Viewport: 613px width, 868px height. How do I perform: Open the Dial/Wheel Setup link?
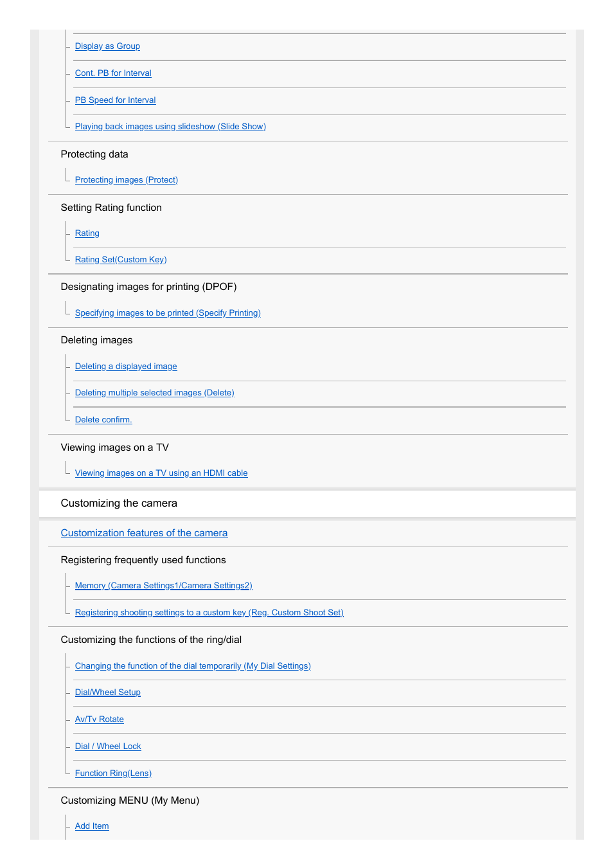[108, 692]
